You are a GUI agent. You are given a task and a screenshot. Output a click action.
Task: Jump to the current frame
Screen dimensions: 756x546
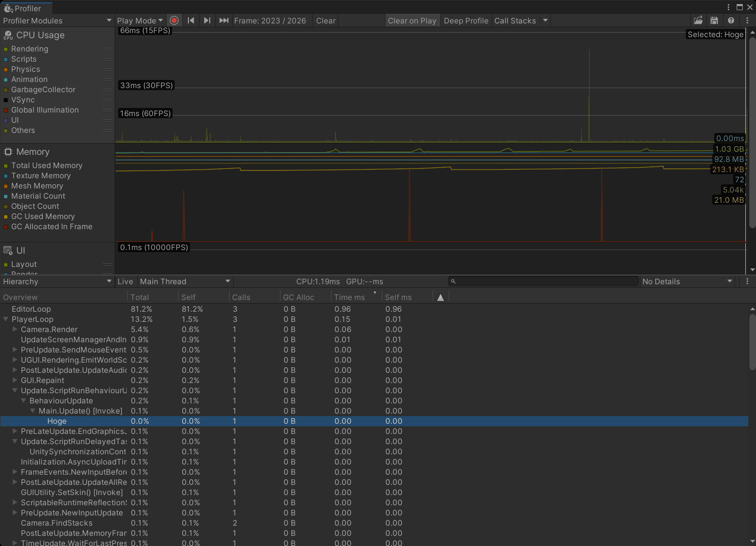[223, 20]
